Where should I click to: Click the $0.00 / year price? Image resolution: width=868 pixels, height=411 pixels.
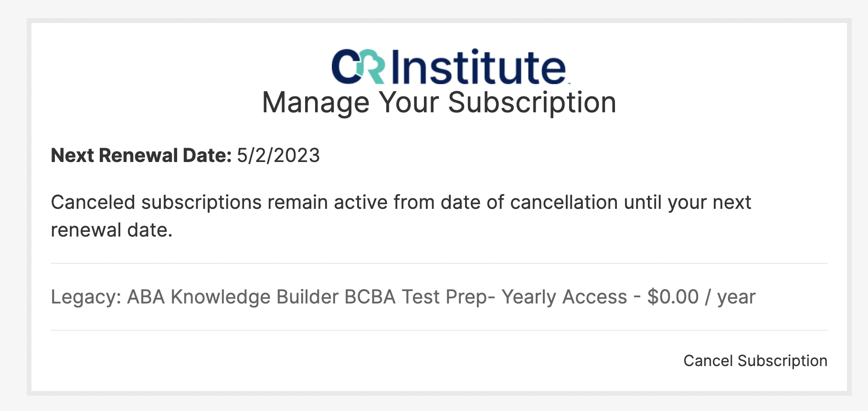click(701, 297)
